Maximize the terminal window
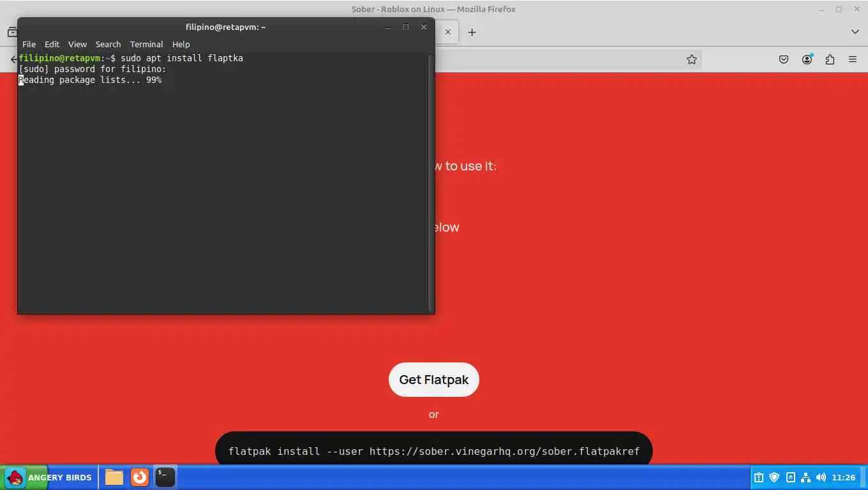The height and width of the screenshot is (490, 868). tap(405, 27)
